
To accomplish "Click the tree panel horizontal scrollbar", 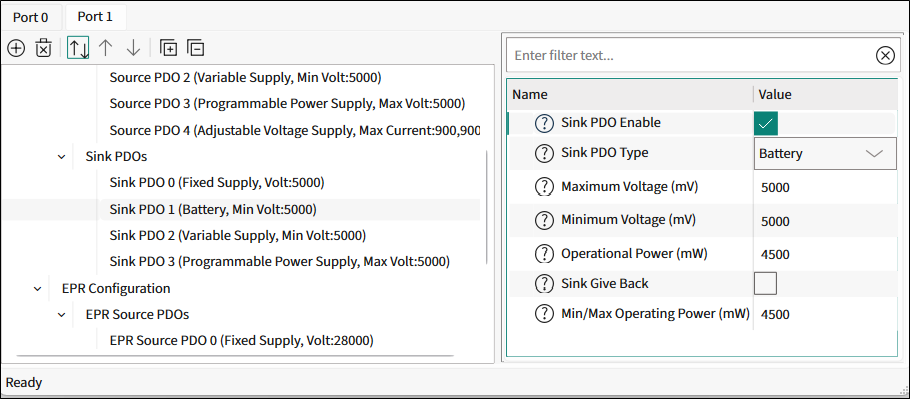I will (235, 356).
